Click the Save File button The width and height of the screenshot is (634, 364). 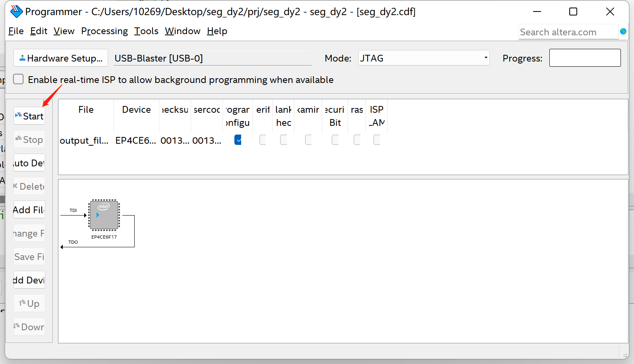[x=29, y=256]
